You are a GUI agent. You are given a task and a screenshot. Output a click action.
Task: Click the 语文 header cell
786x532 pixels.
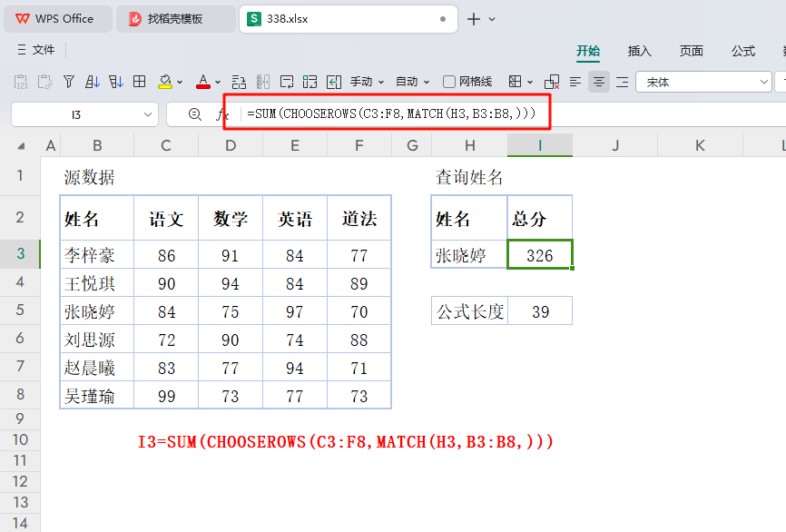(166, 218)
